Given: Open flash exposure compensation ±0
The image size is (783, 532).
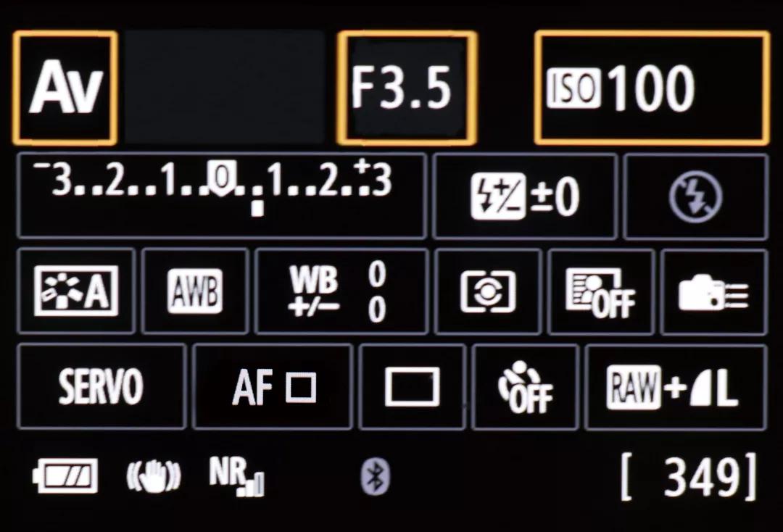Looking at the screenshot, I should click(x=525, y=196).
